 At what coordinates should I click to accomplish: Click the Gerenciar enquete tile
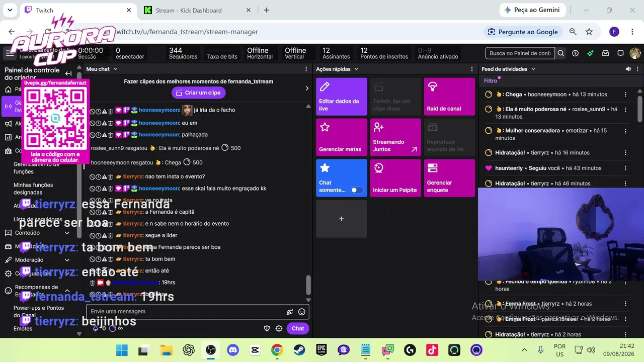pos(449,178)
